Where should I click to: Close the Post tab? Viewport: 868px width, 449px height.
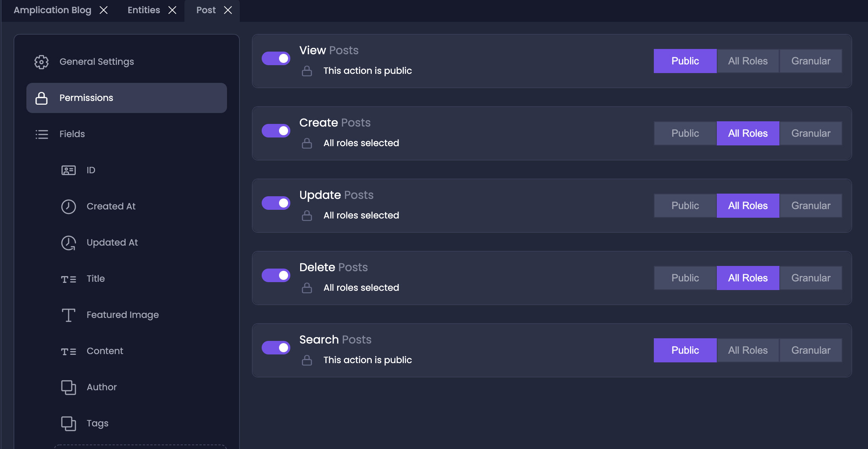[x=228, y=10]
